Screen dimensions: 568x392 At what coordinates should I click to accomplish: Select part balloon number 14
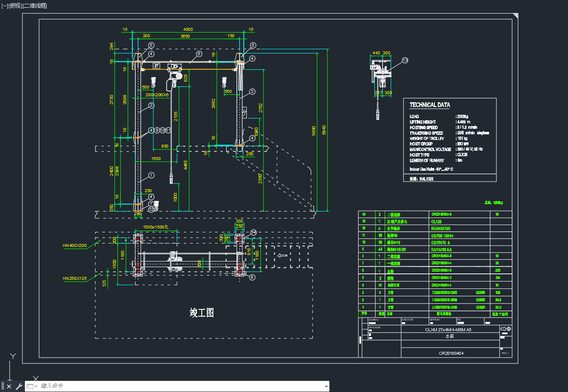coord(254,232)
